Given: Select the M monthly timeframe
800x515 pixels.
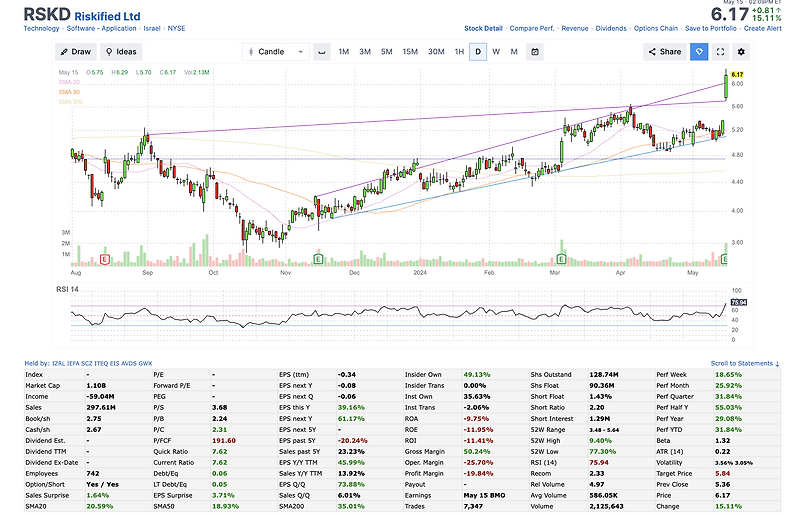Looking at the screenshot, I should click(x=514, y=52).
